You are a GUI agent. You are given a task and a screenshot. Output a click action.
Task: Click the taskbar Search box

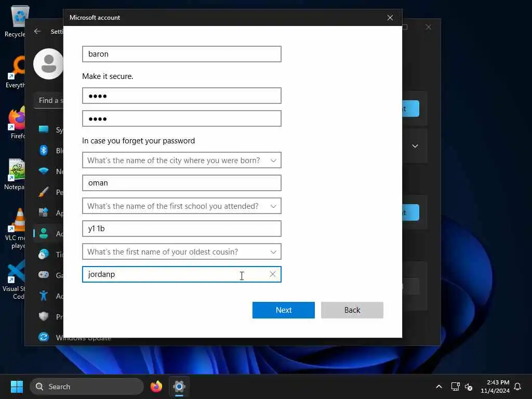point(87,387)
